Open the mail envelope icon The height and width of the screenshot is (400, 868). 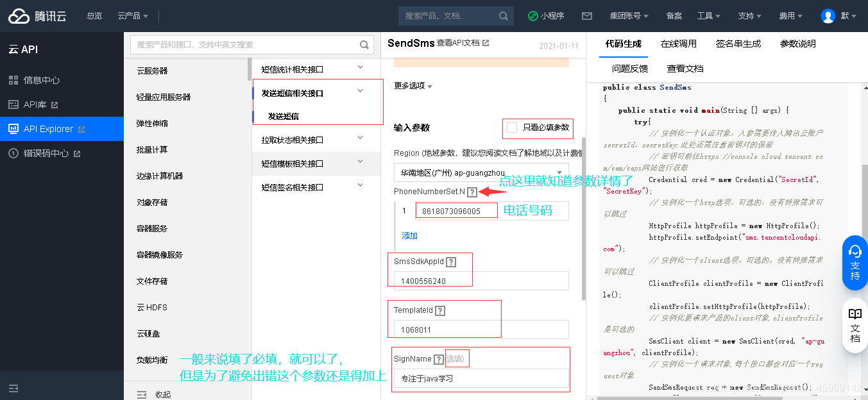(x=586, y=16)
